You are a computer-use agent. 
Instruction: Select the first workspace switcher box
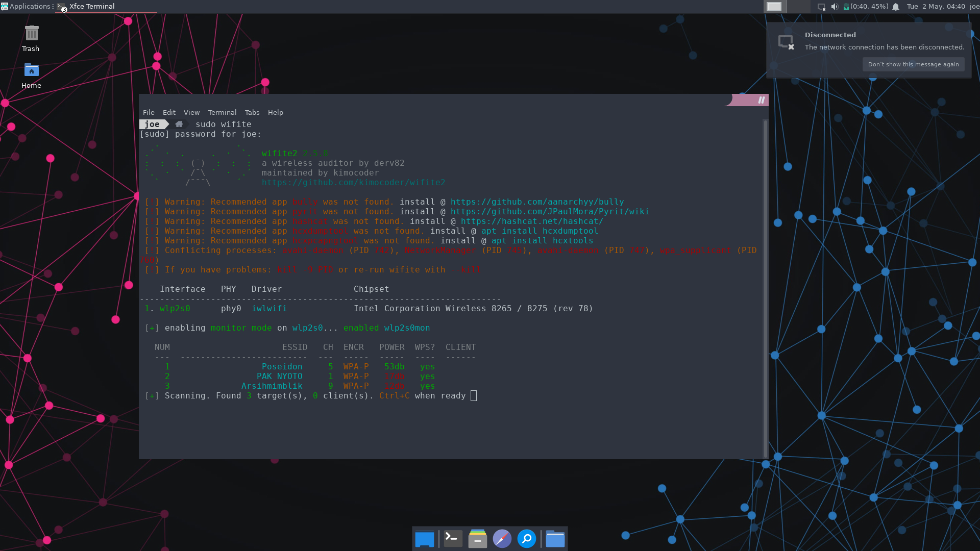(774, 7)
